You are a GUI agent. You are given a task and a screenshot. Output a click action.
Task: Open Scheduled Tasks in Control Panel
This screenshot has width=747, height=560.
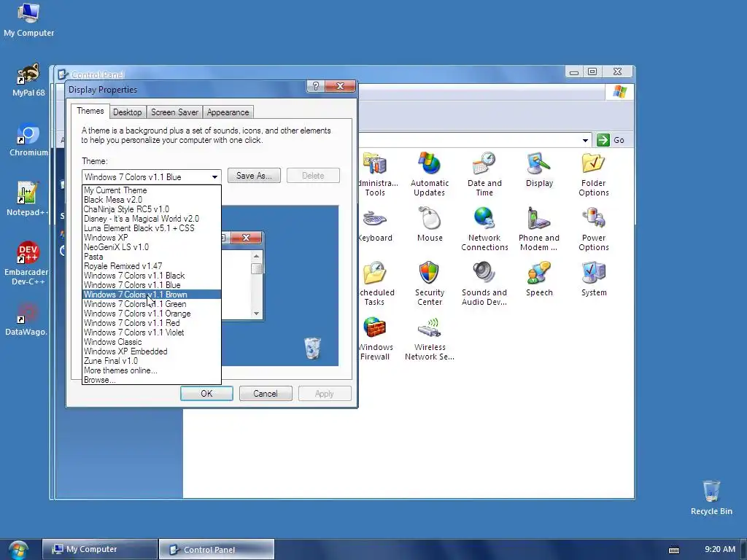376,284
